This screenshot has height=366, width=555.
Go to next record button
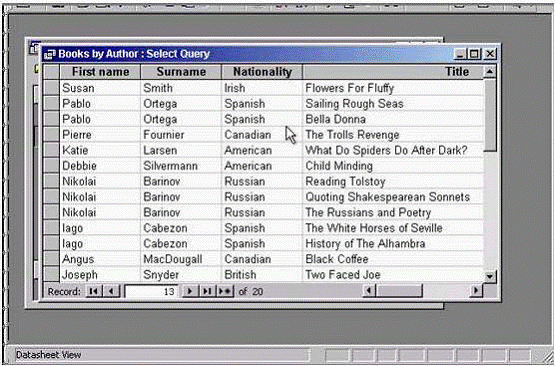190,291
